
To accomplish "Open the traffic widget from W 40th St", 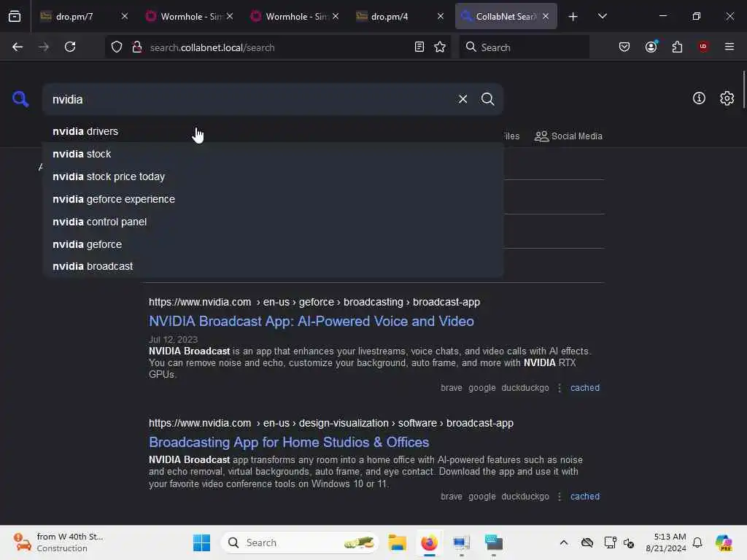I will 58,542.
